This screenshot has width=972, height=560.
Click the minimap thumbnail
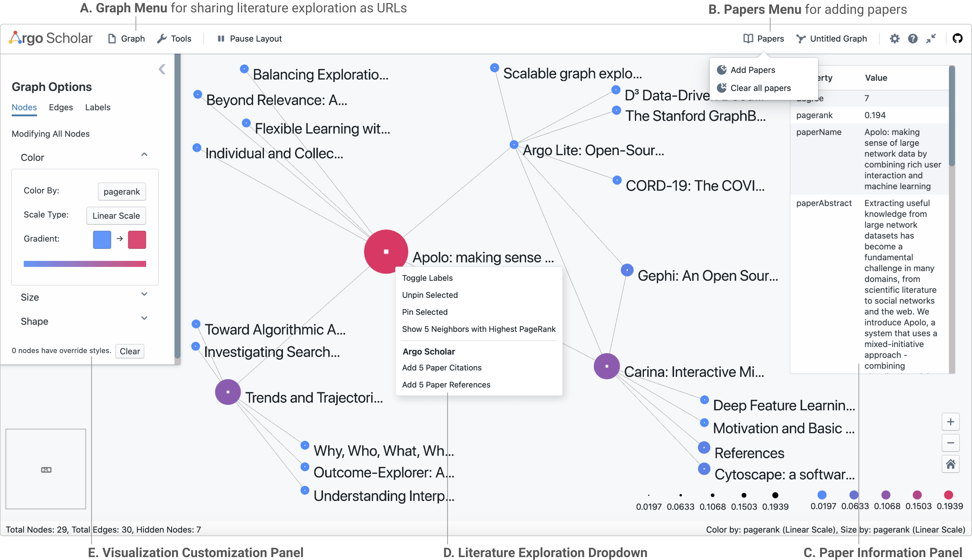46,469
